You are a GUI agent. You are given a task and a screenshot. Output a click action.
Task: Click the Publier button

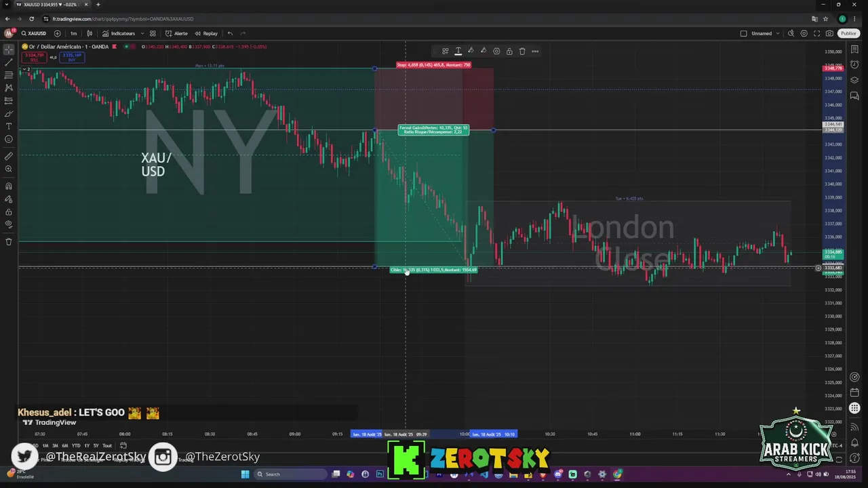point(848,33)
